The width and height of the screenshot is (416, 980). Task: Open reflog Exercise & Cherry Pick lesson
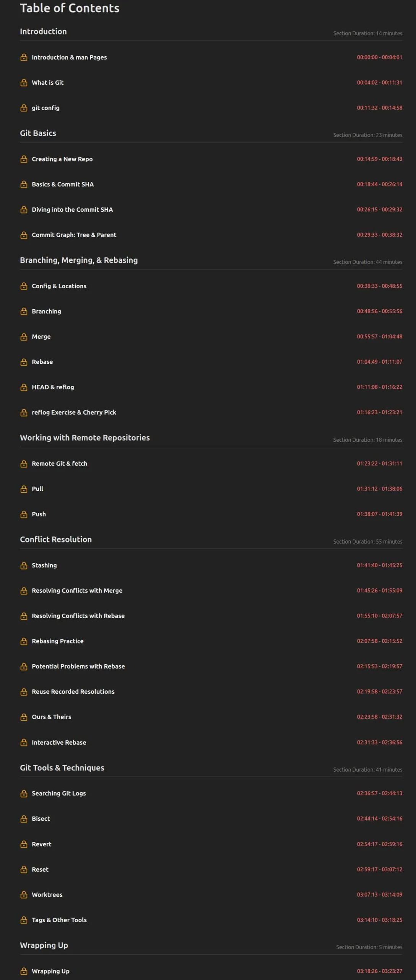(74, 412)
